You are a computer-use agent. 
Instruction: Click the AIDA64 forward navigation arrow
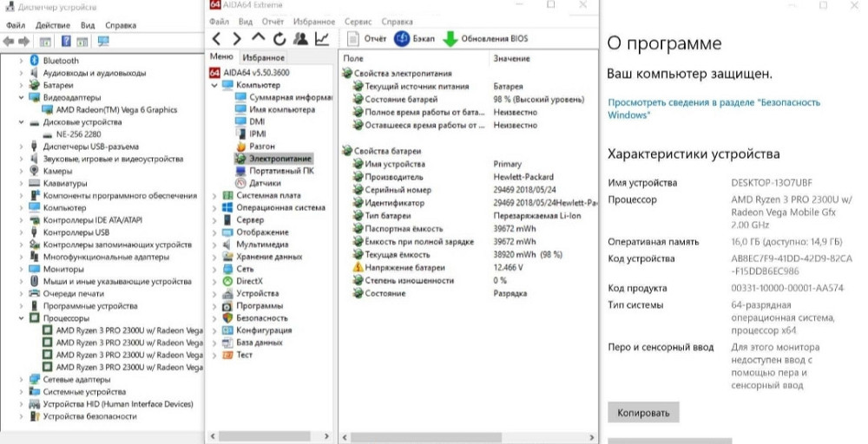pyautogui.click(x=237, y=38)
